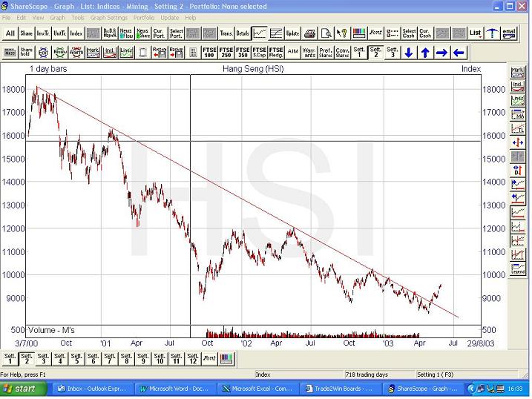Screen dimensions: 532x399
Task: Click the Lines icon in right sidebar
Action: (518, 100)
